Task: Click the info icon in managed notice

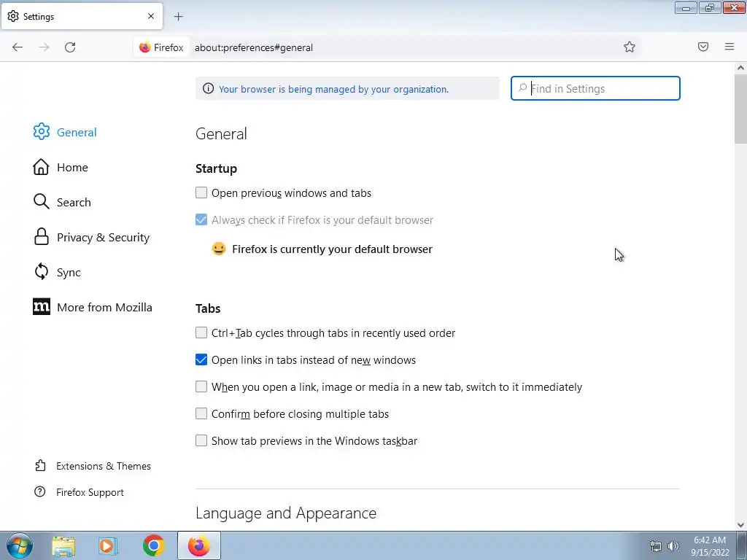Action: (208, 88)
